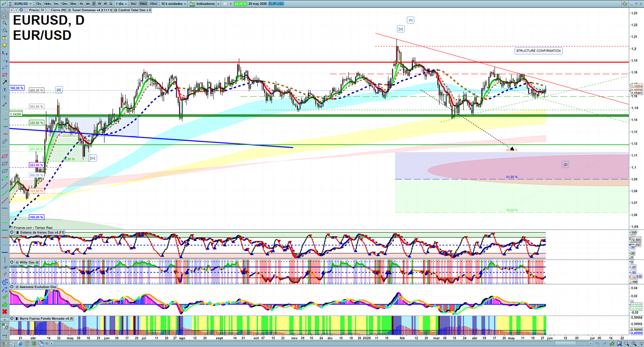Select the W weekly timeframe

[99, 4]
